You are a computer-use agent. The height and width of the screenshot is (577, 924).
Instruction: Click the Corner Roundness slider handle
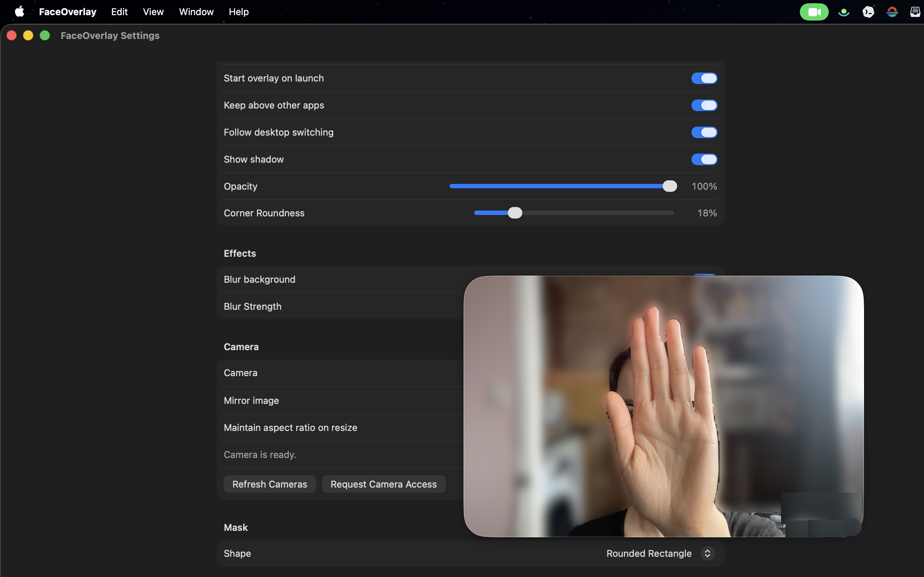coord(515,213)
